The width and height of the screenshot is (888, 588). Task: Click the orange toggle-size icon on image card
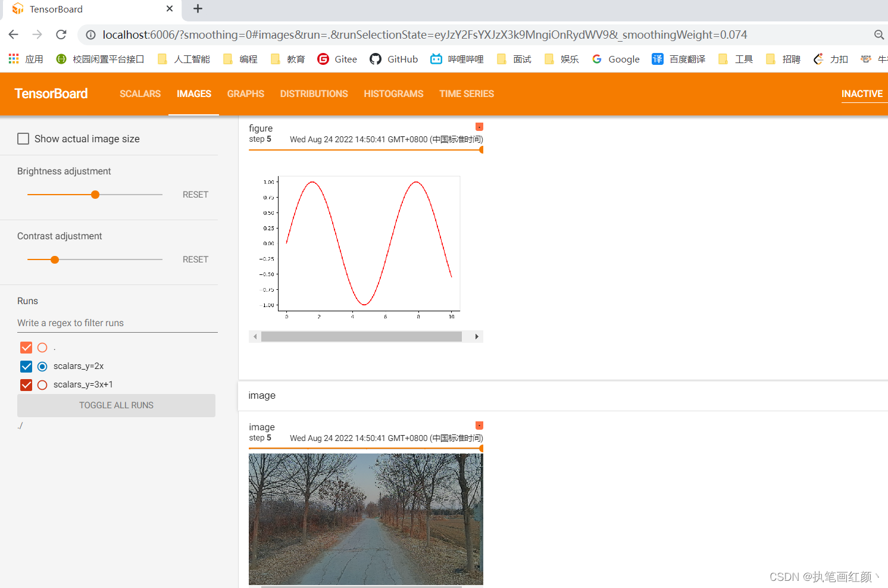click(x=479, y=426)
